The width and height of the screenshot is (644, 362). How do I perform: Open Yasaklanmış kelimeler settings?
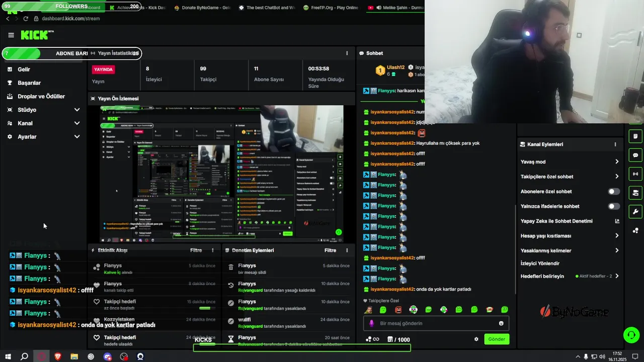tap(570, 250)
